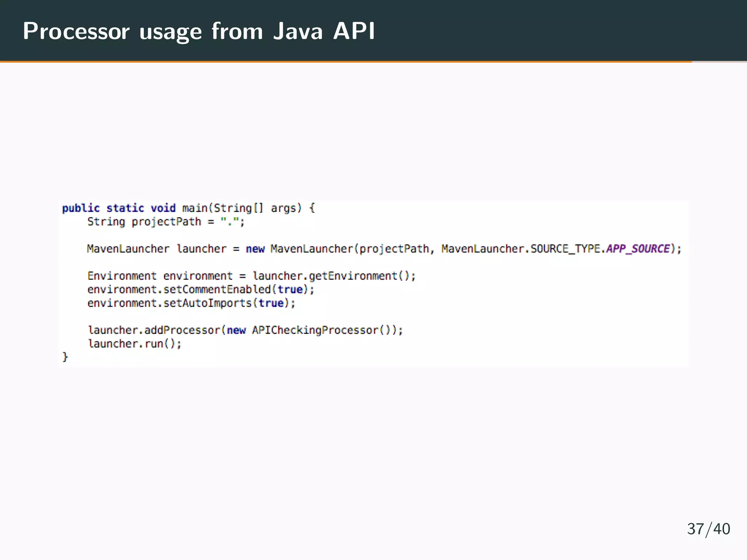Click the line "environment.setAutoImports(true);"
747x560 pixels.
coord(191,303)
